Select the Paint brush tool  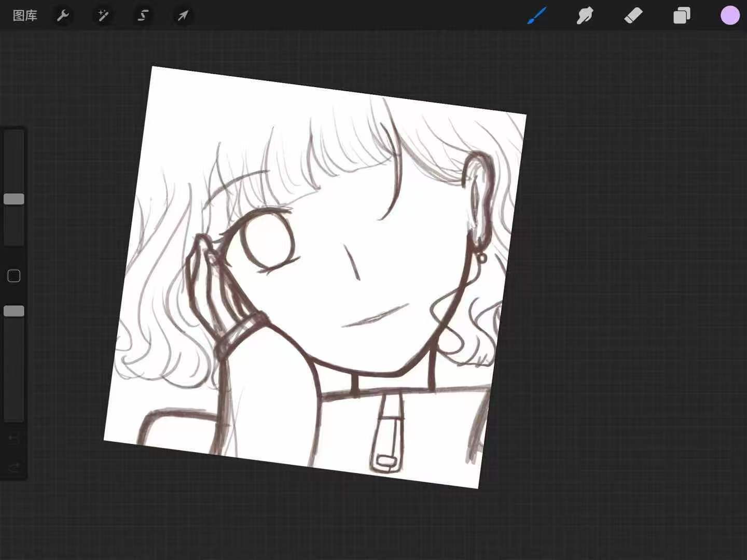point(536,16)
